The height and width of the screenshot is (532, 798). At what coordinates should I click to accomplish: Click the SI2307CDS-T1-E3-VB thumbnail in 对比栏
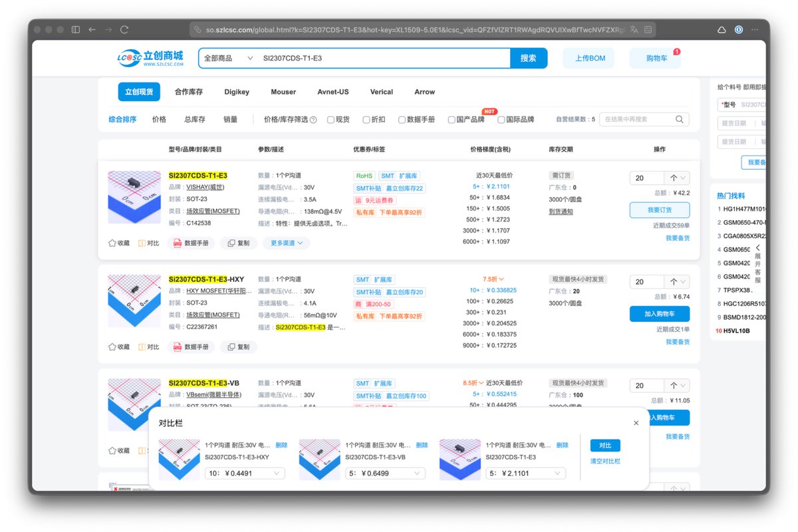tap(320, 460)
